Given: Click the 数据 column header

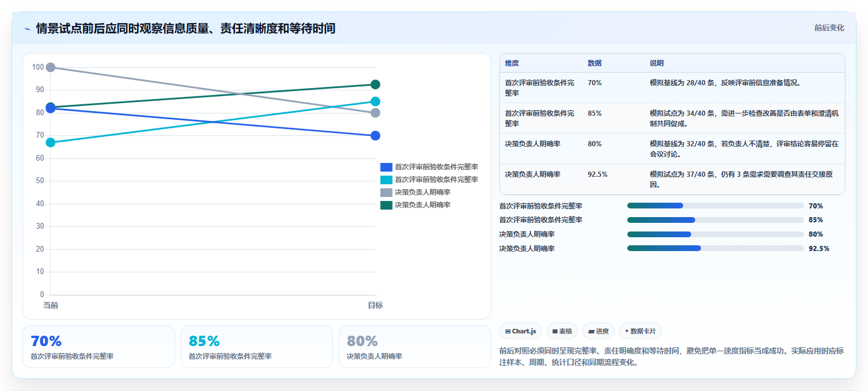Looking at the screenshot, I should (x=594, y=63).
